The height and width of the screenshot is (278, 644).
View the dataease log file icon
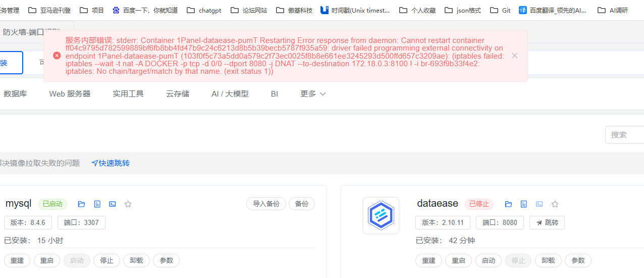[x=524, y=204]
